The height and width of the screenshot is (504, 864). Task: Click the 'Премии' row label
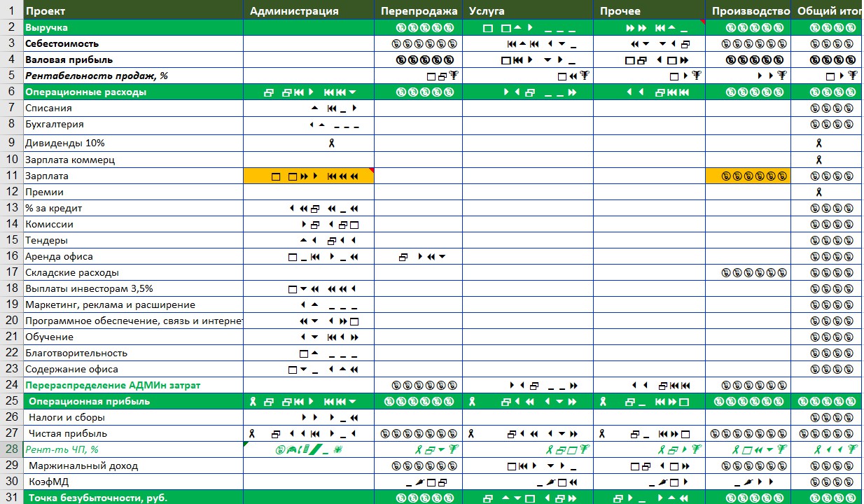[133, 192]
